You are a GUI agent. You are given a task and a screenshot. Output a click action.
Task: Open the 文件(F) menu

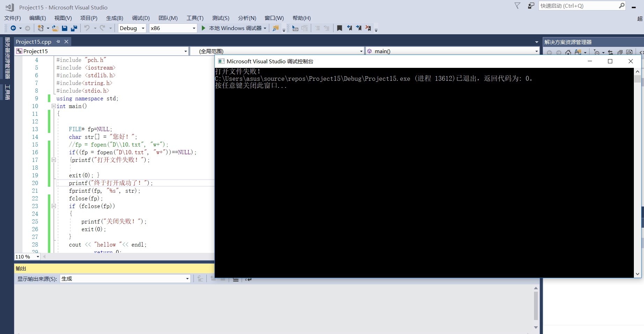(13, 18)
